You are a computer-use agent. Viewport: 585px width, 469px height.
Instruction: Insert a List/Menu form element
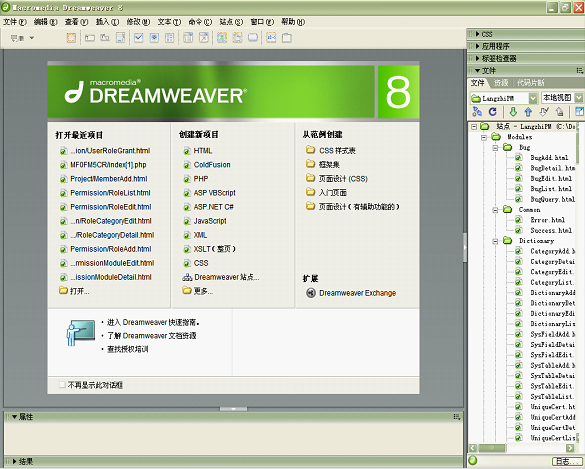point(188,38)
